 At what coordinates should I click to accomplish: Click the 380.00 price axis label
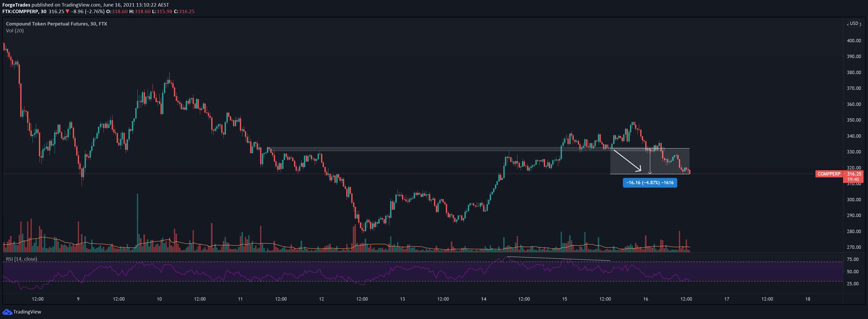(854, 73)
